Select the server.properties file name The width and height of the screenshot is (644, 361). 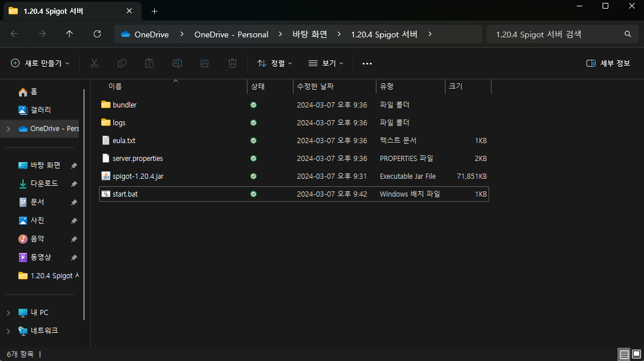click(138, 158)
